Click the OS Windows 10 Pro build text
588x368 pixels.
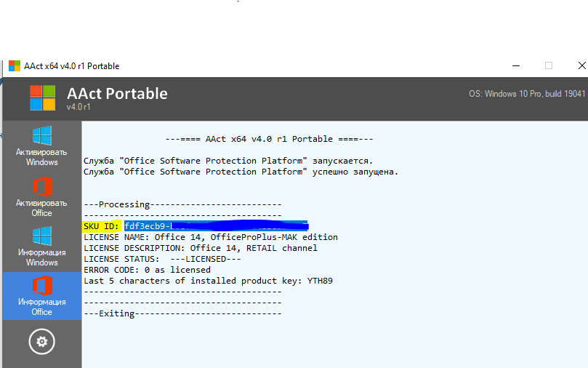[x=527, y=94]
